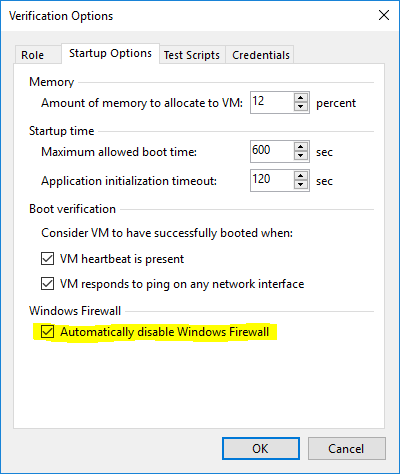Toggle VM heartbeat is present checkbox
This screenshot has width=400, height=474.
pos(47,259)
